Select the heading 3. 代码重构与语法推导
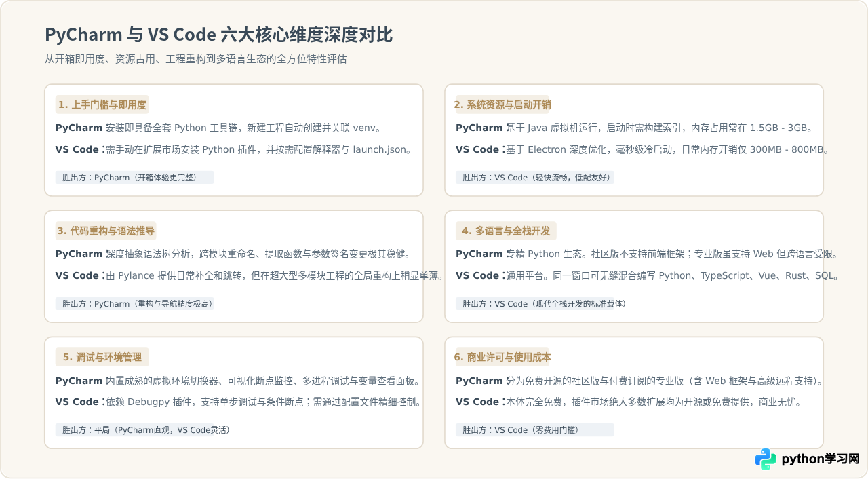The height and width of the screenshot is (479, 868). coord(106,231)
